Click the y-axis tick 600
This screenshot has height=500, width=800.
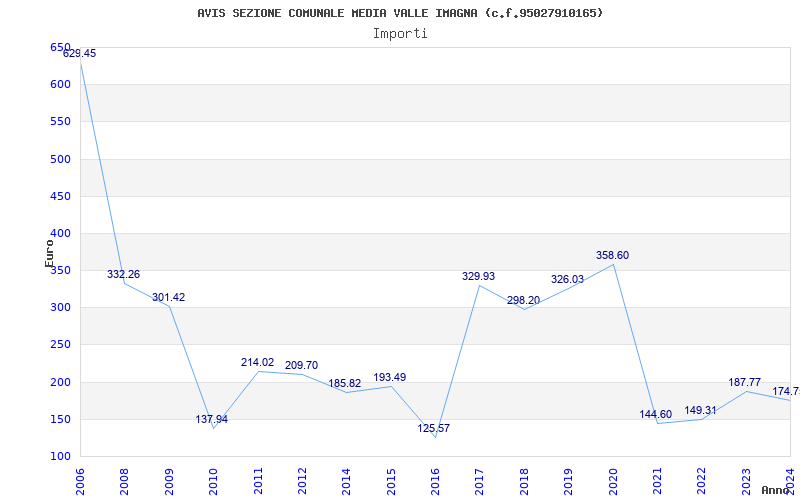pyautogui.click(x=60, y=85)
